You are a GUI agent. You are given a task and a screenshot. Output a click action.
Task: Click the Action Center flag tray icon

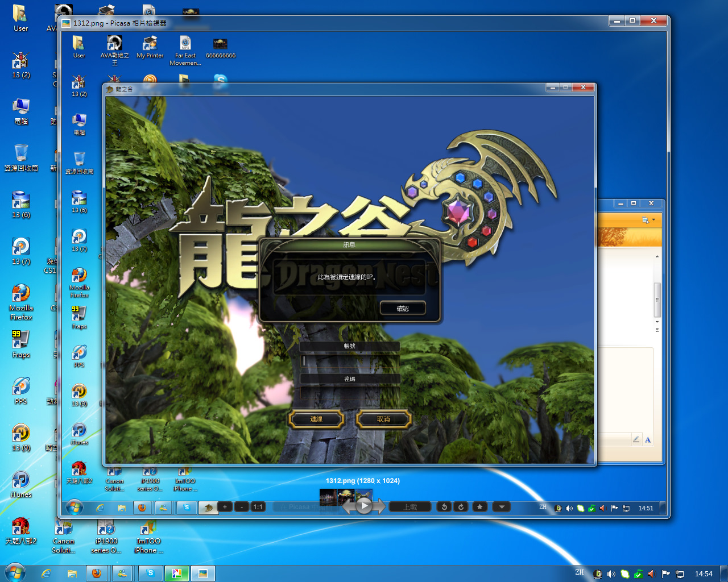click(x=665, y=574)
